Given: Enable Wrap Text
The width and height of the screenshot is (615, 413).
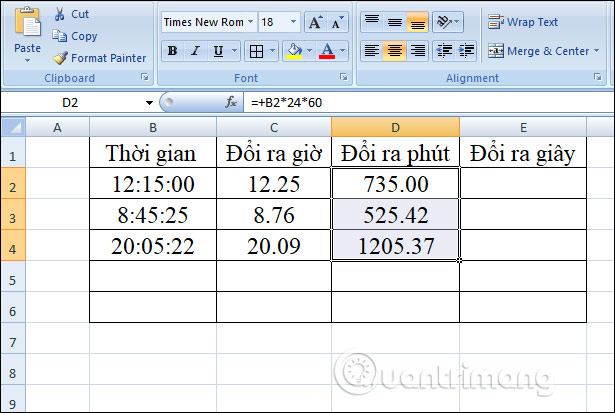Looking at the screenshot, I should coord(523,22).
